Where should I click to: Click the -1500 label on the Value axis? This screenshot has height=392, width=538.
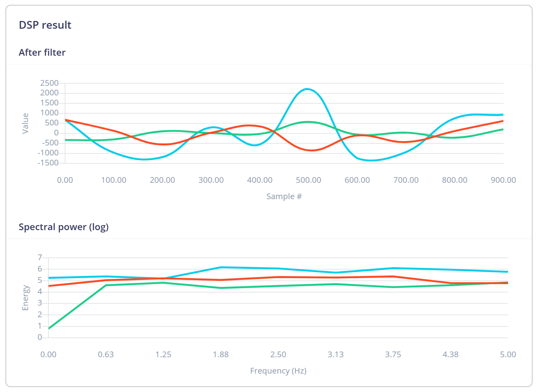[48, 163]
